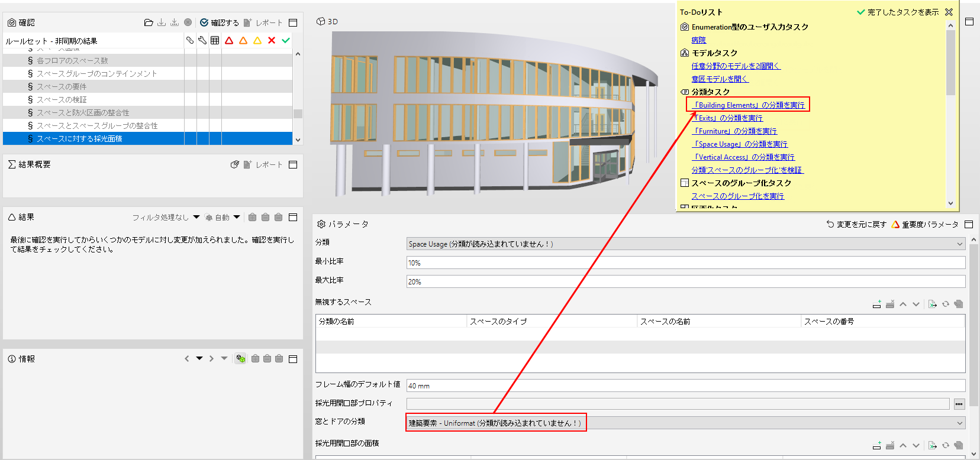Click the add-to-basket icon in 結果 panel
Screen dimensions: 980x460
[x=253, y=217]
